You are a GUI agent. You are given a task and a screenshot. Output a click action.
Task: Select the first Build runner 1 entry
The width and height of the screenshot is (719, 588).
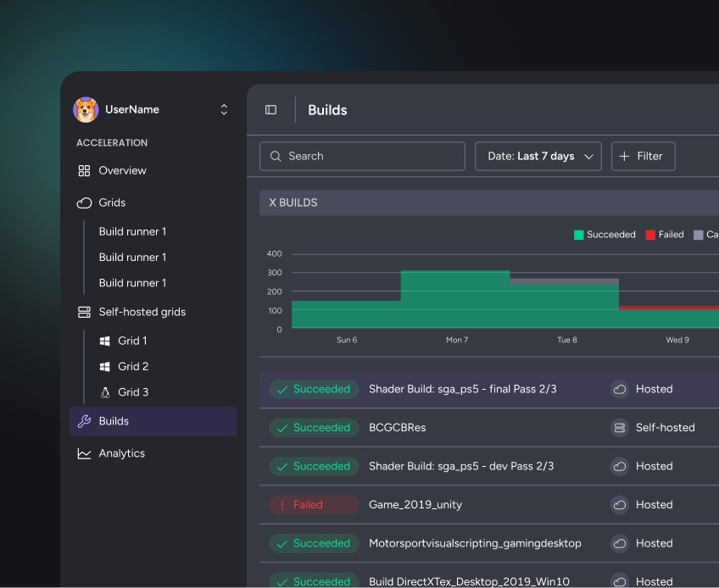[132, 232]
